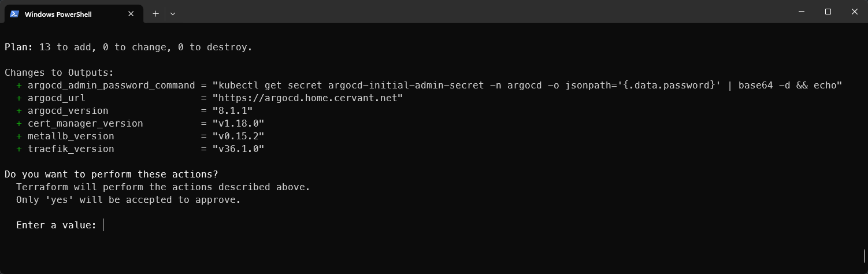Screen dimensions: 868x274
Task: Close the Windows PowerShell tab
Action: (x=131, y=14)
